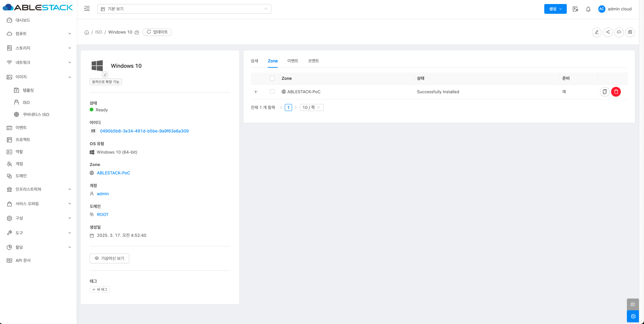Click the edit ISO pencil icon
This screenshot has width=644, height=324.
pos(596,32)
